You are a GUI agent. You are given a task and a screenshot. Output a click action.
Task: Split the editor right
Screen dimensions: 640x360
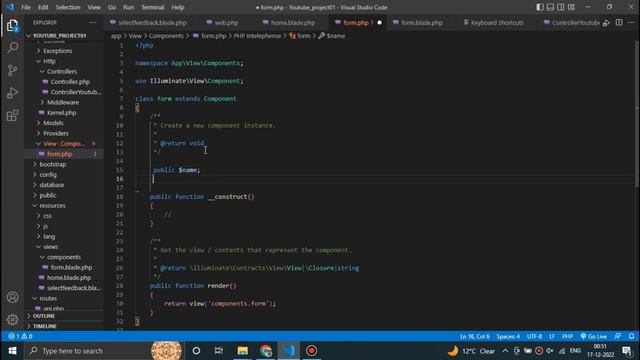(x=619, y=23)
